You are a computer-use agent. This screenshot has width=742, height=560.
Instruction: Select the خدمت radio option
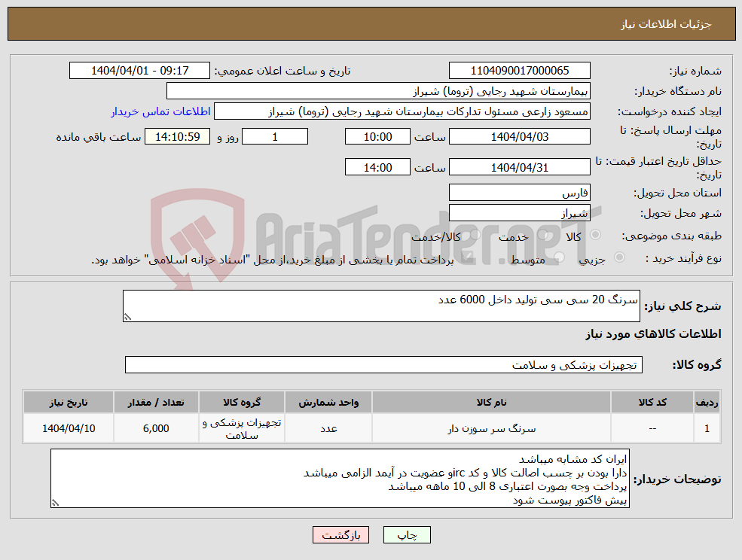click(x=543, y=235)
